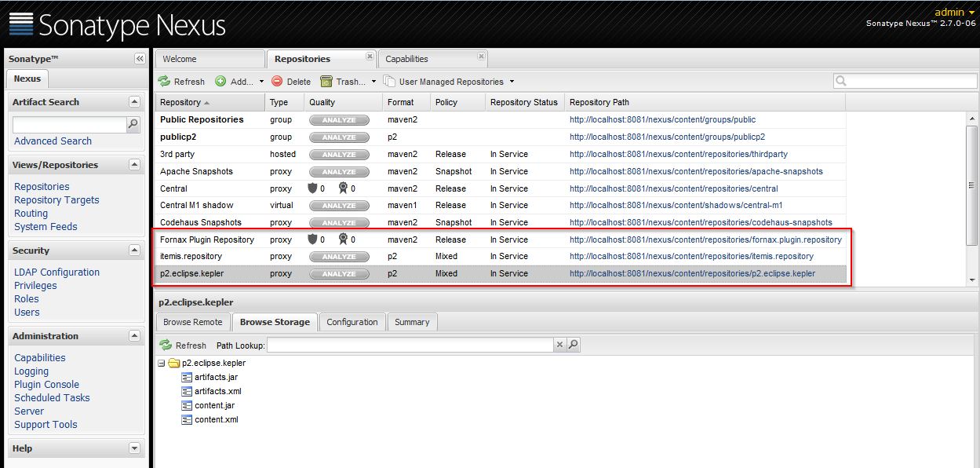Collapse the Sonatype sidebar panel
Screen dimensions: 980x468
(x=140, y=59)
